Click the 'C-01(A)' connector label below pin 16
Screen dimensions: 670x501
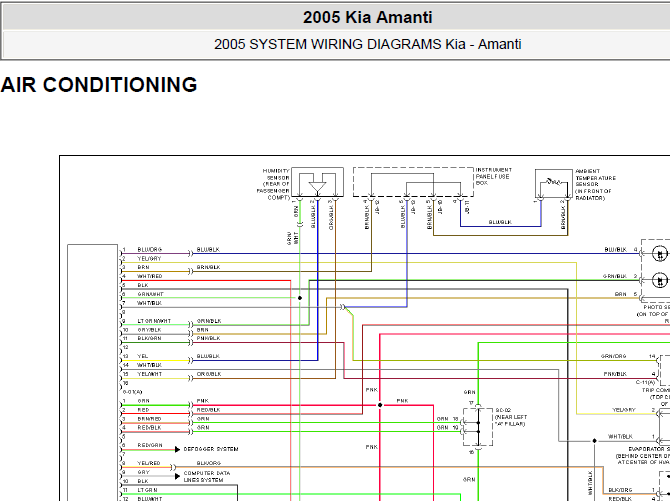(x=132, y=392)
